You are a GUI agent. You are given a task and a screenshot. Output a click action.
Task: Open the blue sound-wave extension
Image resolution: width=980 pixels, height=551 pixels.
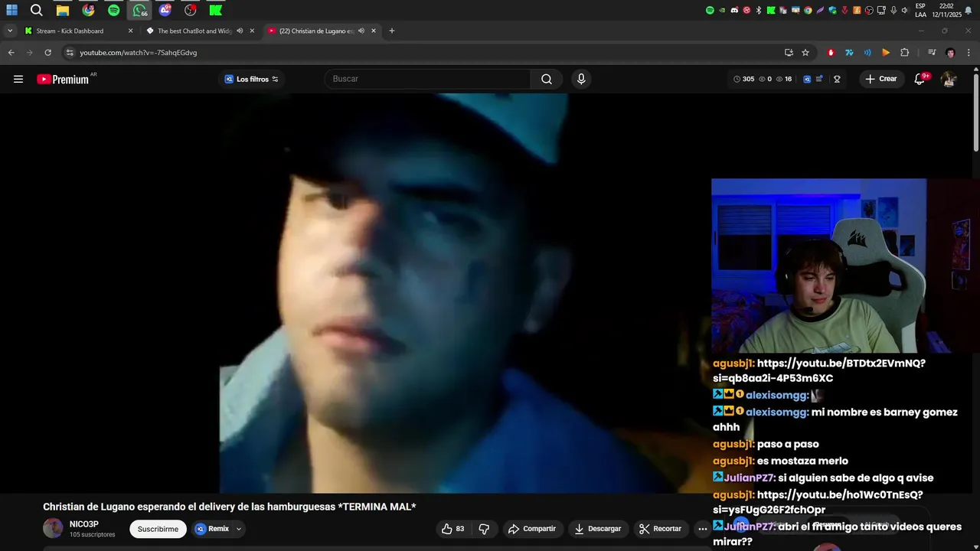point(867,52)
